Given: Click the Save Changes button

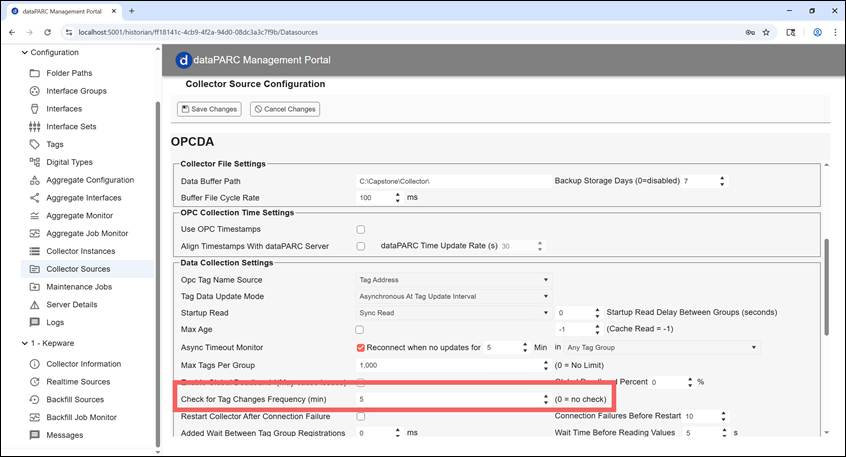Looking at the screenshot, I should [x=209, y=109].
